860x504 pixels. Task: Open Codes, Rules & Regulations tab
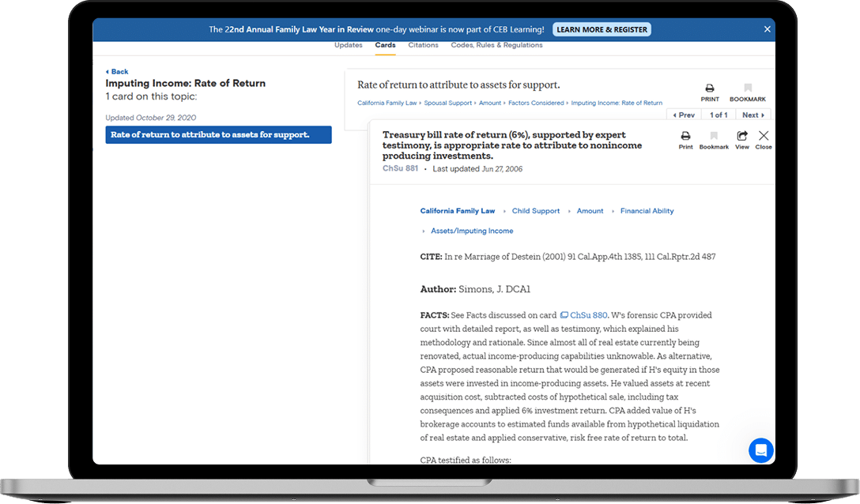coord(496,46)
